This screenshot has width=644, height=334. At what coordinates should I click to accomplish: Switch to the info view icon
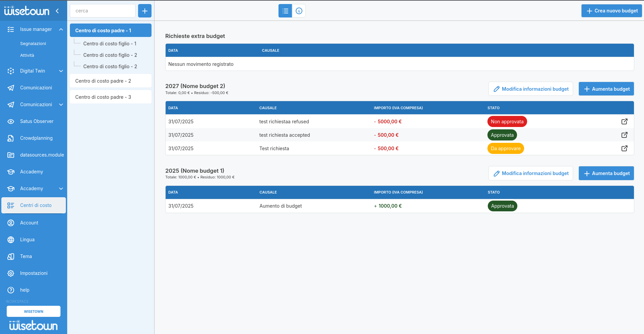click(x=299, y=11)
